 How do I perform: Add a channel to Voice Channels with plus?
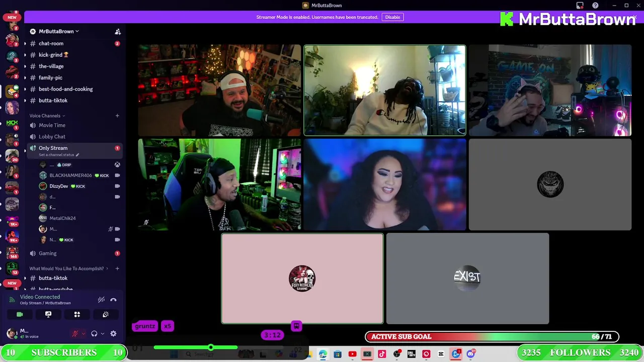click(117, 116)
